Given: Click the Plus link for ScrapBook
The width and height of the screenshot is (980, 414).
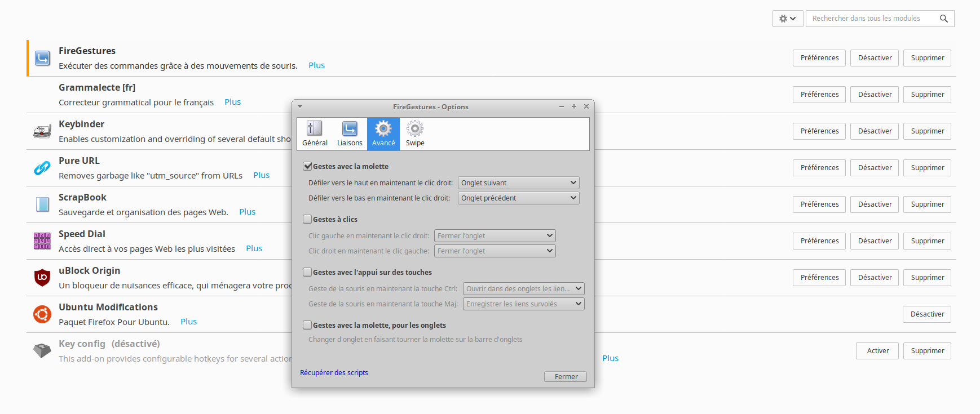Looking at the screenshot, I should pos(247,212).
